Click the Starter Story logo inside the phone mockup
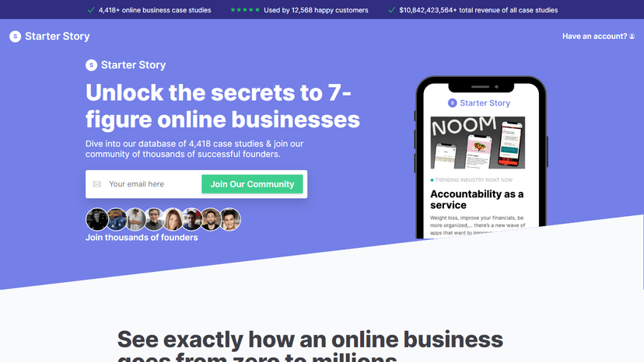The height and width of the screenshot is (362, 644). 479,103
